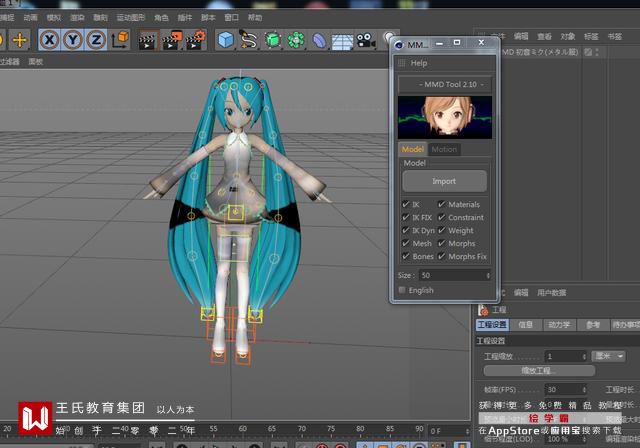This screenshot has height=448, width=640.
Task: Click the 缩放工程 button
Action: pyautogui.click(x=539, y=370)
